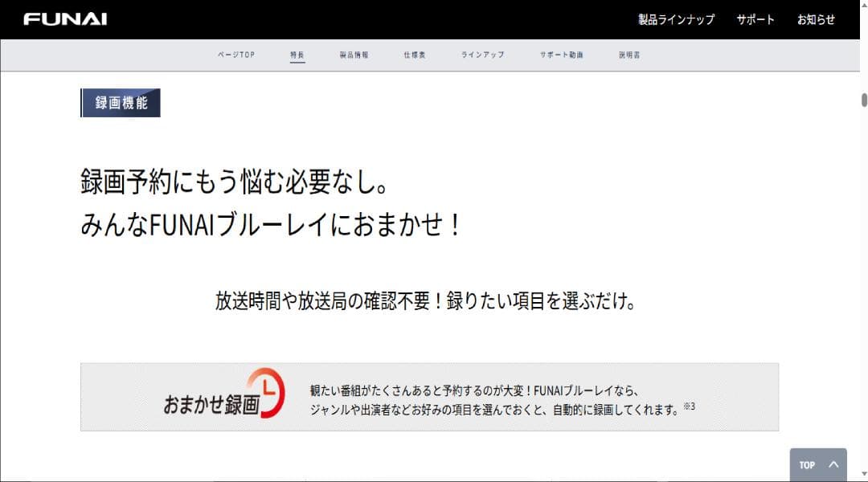Click the TOP back-to-top button
The height and width of the screenshot is (482, 868).
[818, 464]
